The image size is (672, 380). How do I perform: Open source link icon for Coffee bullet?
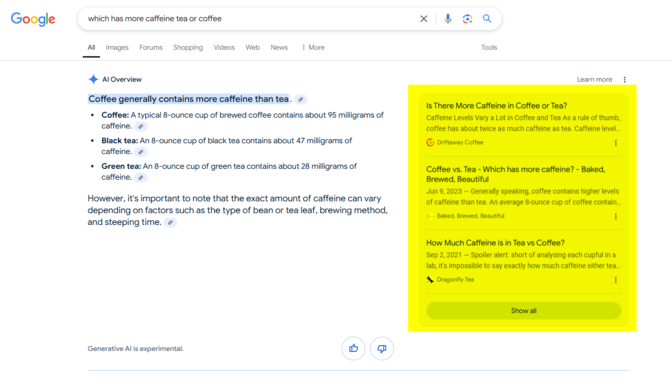click(x=141, y=126)
